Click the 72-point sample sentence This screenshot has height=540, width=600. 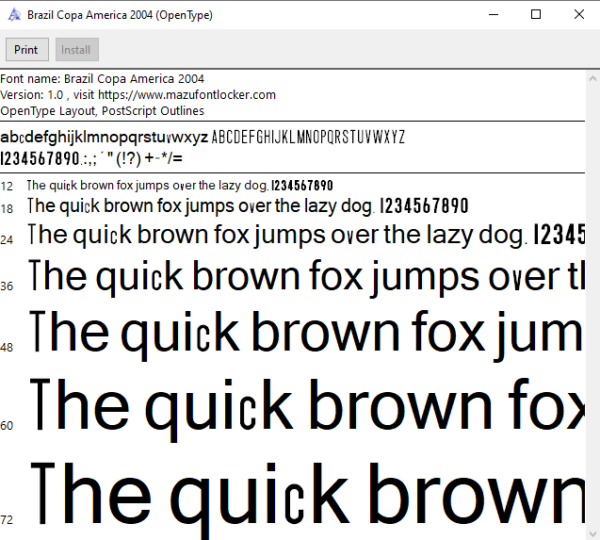click(x=308, y=499)
